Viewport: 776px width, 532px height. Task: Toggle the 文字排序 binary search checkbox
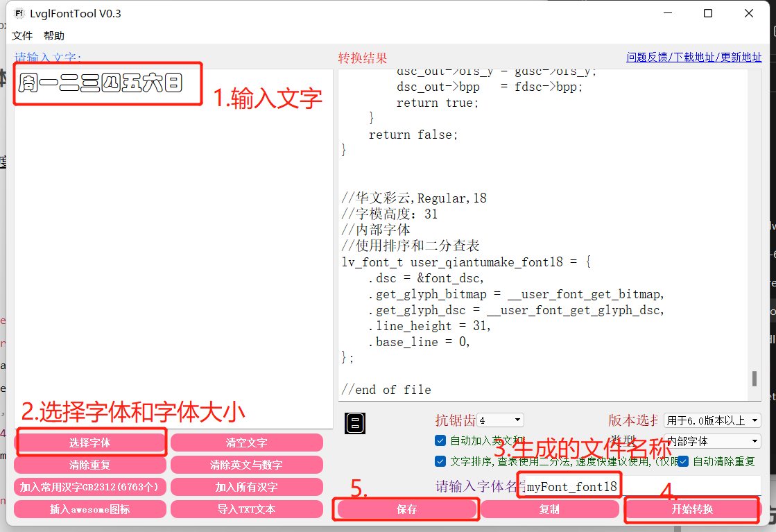click(x=440, y=461)
